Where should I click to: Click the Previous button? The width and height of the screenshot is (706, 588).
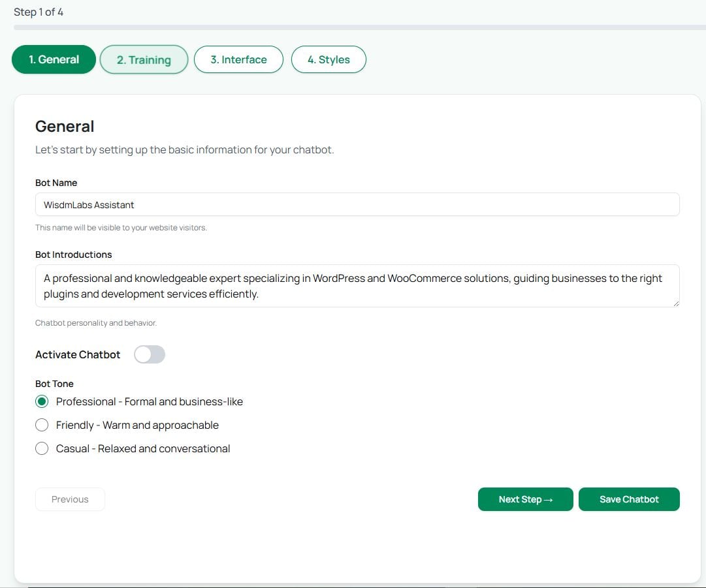[x=70, y=499]
